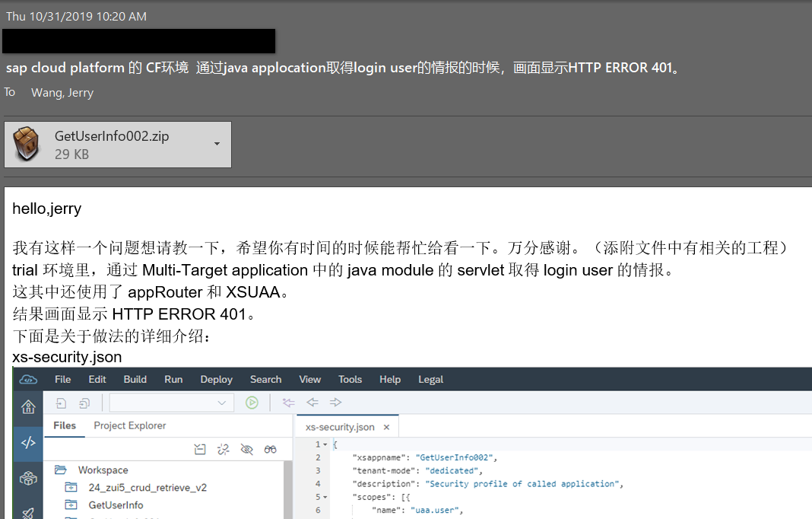Click the Save All toolbar icon
This screenshot has height=519, width=812.
click(84, 403)
